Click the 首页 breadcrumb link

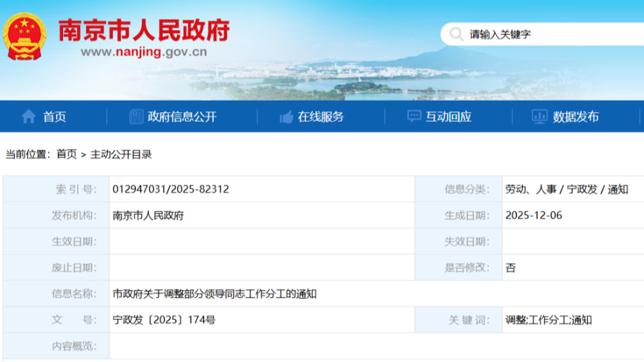(67, 154)
